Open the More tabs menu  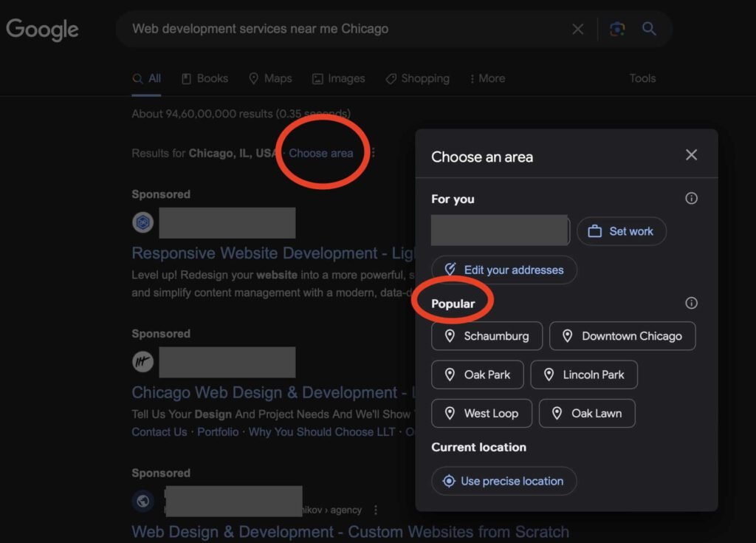coord(487,78)
